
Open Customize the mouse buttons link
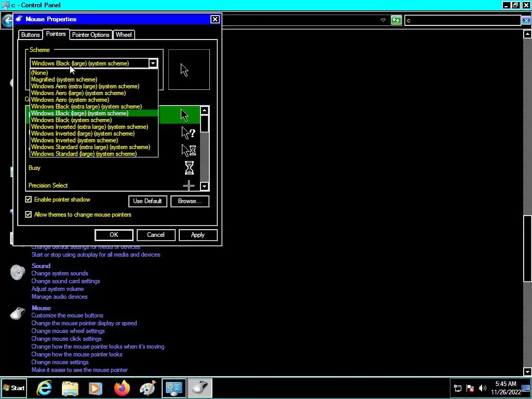[x=67, y=315]
